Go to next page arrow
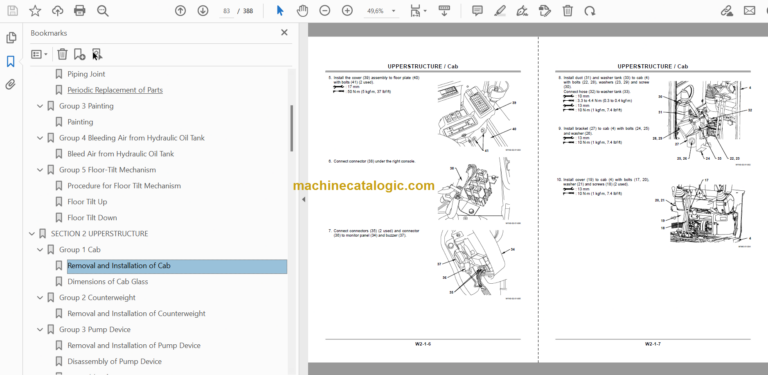This screenshot has width=768, height=375. point(203,10)
